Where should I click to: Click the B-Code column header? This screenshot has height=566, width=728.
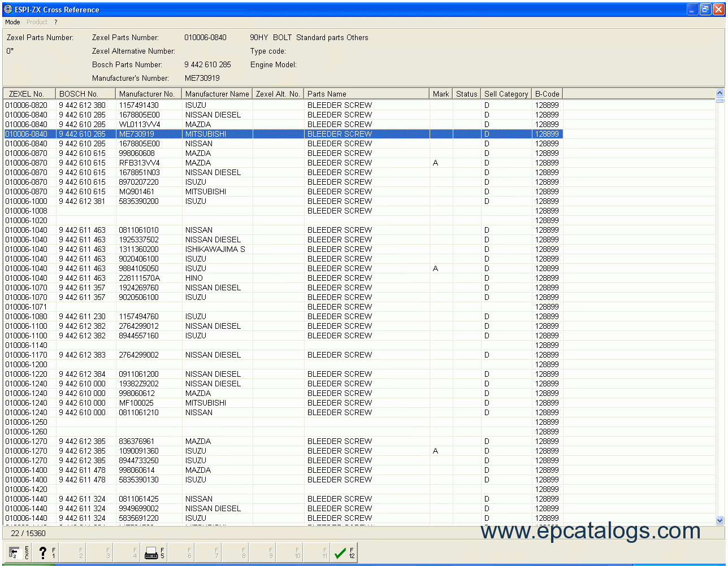point(547,94)
